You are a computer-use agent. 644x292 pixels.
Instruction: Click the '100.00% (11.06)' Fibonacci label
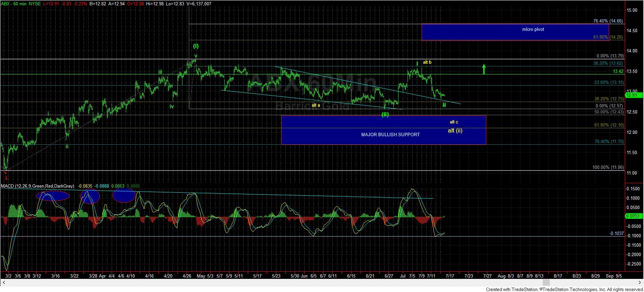[608, 167]
